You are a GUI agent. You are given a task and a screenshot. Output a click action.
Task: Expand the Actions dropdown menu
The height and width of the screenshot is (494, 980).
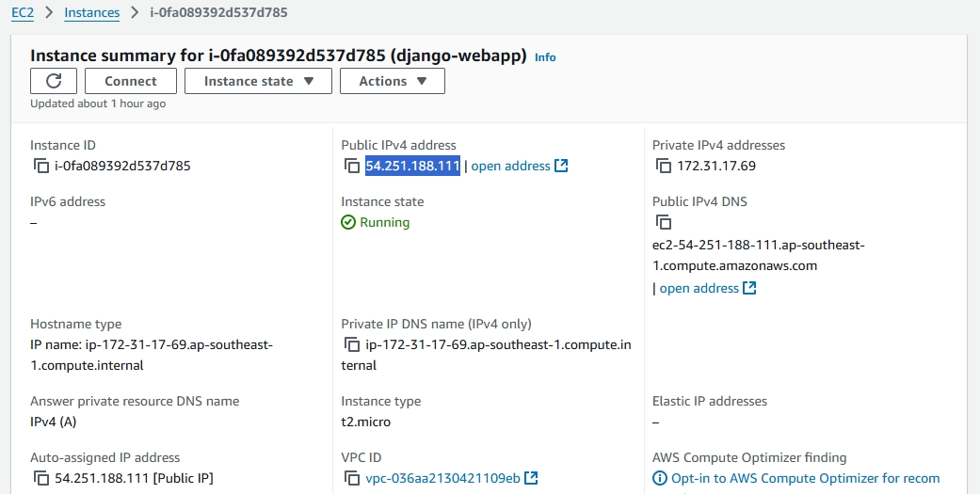[393, 81]
